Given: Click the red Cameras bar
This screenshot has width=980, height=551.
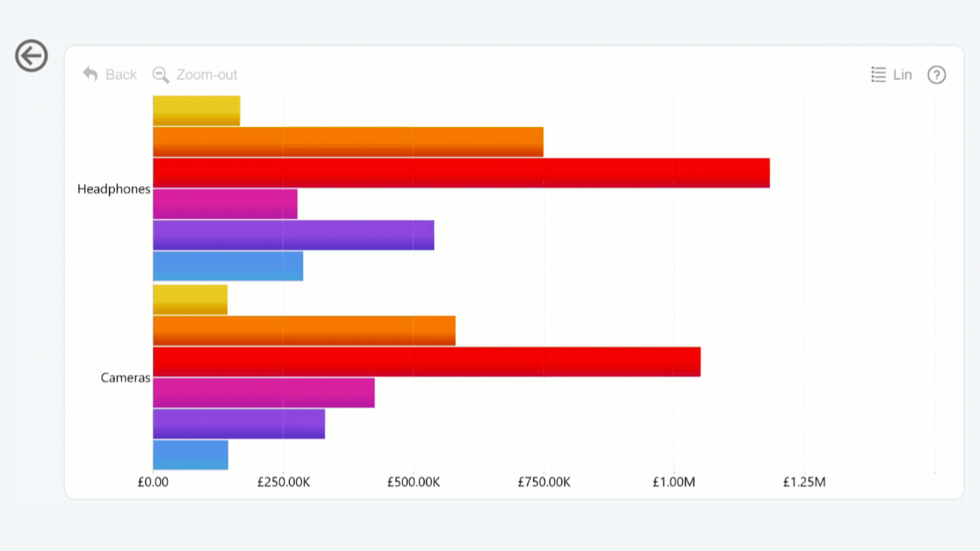Looking at the screenshot, I should click(426, 361).
